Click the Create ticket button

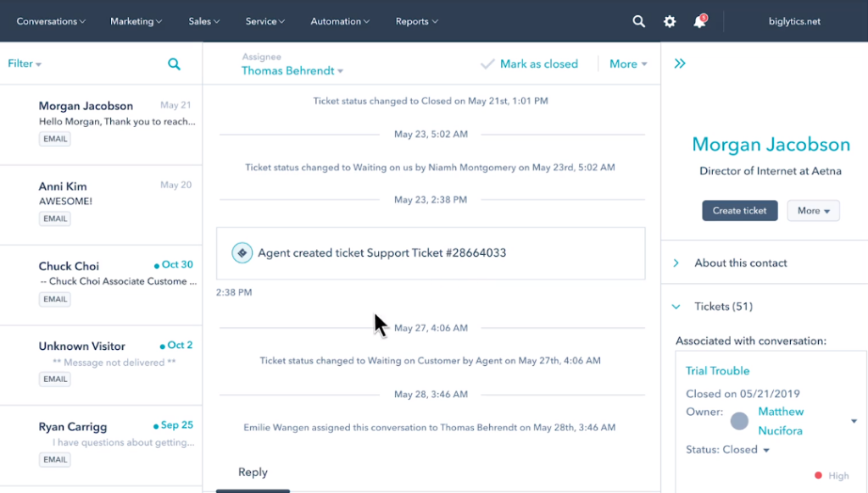[x=739, y=211]
